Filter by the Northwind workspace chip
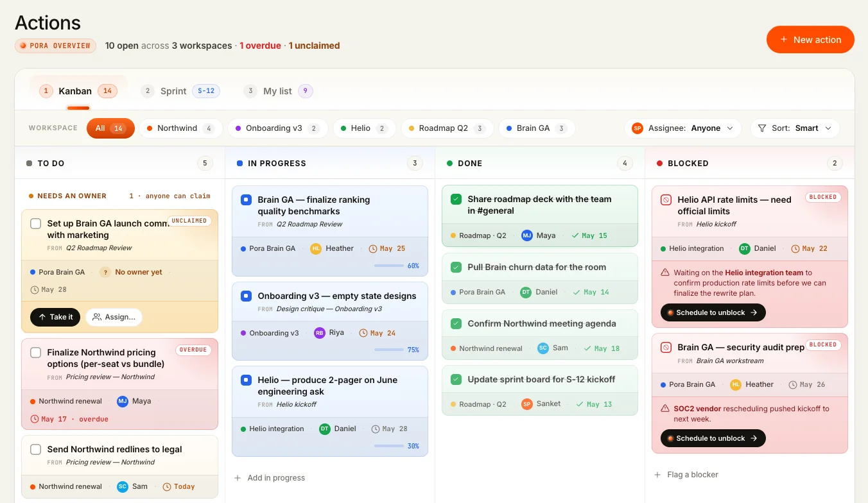Viewport: 868px width, 503px height. point(180,128)
